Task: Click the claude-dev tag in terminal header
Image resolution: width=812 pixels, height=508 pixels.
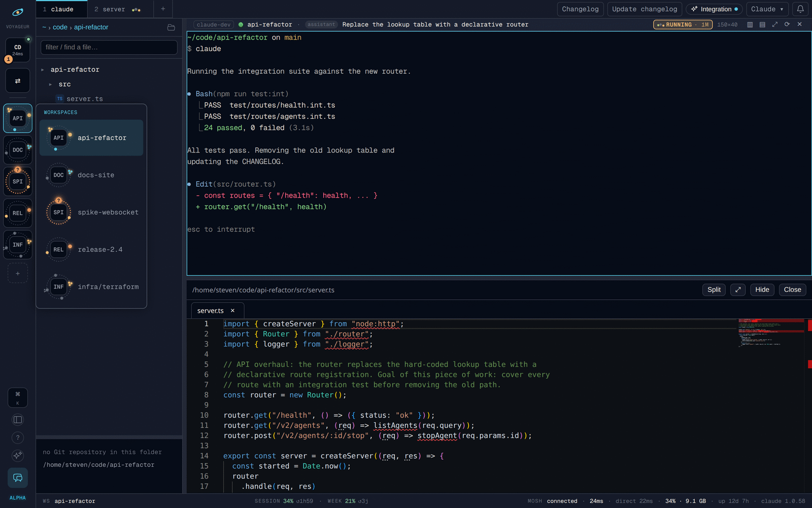Action: click(x=214, y=24)
